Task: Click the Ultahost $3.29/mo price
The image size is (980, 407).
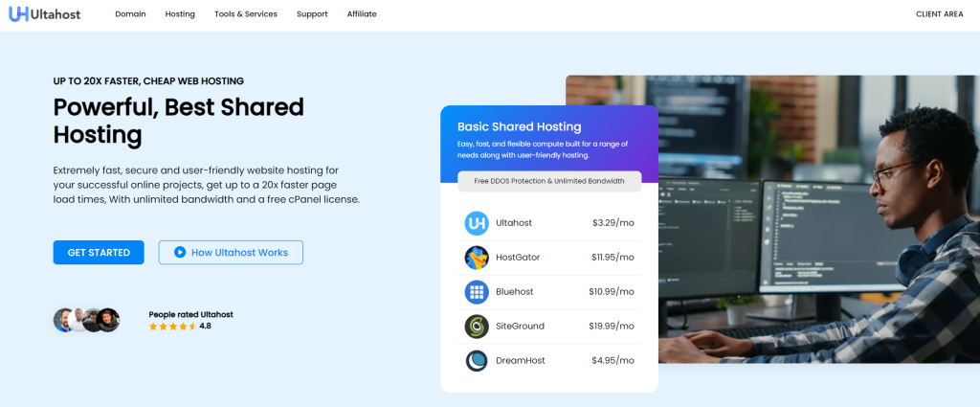Action: [613, 222]
